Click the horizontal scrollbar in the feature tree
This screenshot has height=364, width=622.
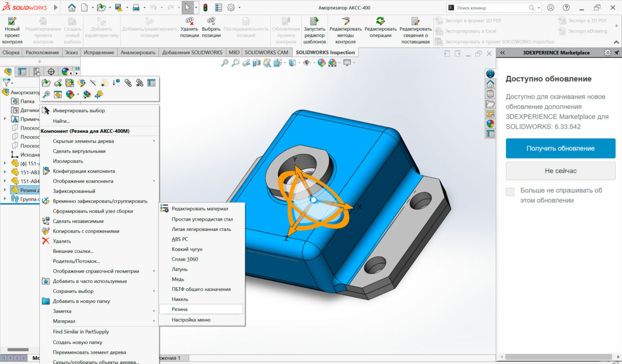18,349
